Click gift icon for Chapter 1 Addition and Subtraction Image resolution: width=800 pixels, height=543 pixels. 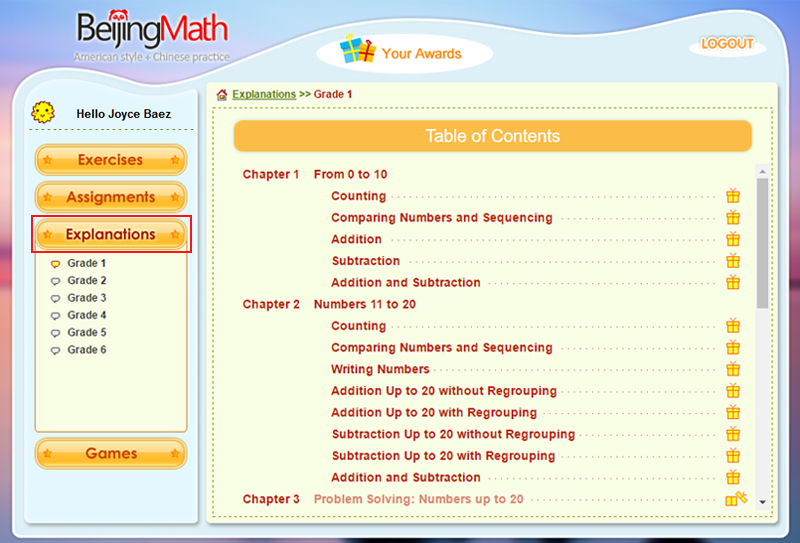point(733,282)
